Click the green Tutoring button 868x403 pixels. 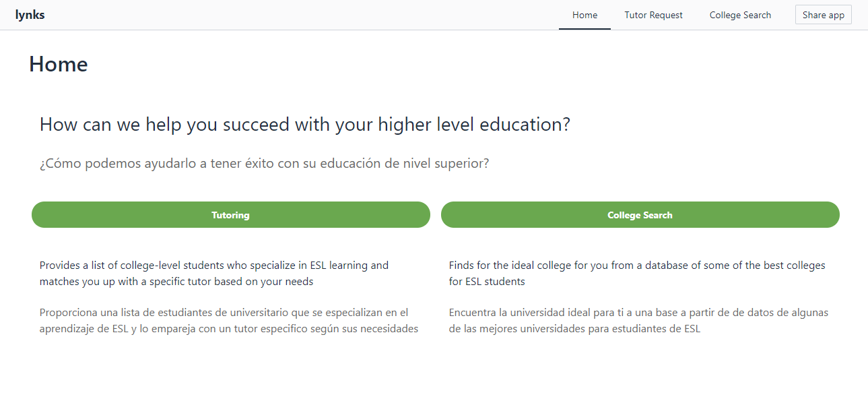pos(230,215)
